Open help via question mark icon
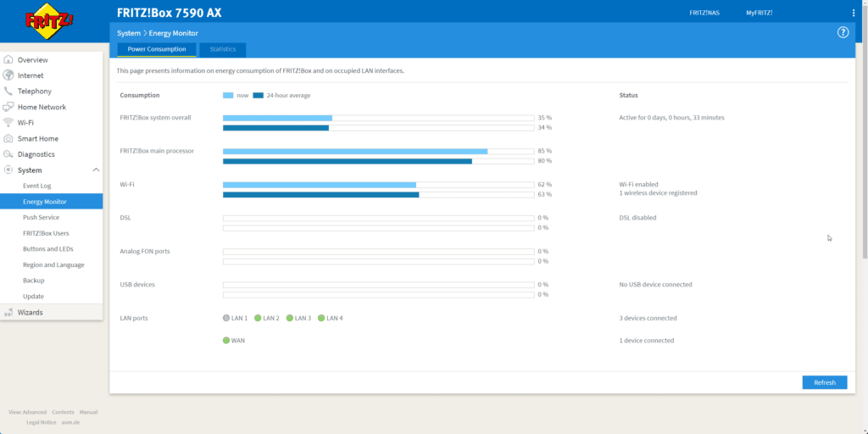 point(843,32)
